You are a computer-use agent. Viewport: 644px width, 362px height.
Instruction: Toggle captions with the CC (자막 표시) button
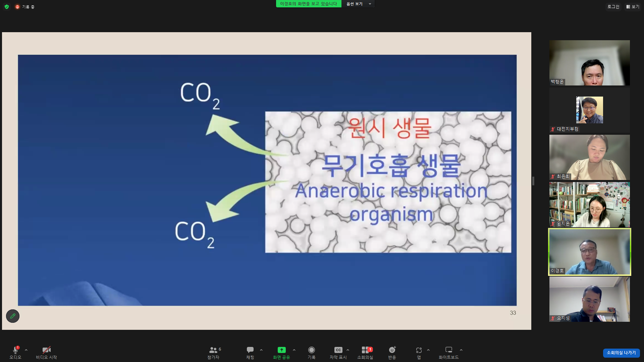[338, 350]
